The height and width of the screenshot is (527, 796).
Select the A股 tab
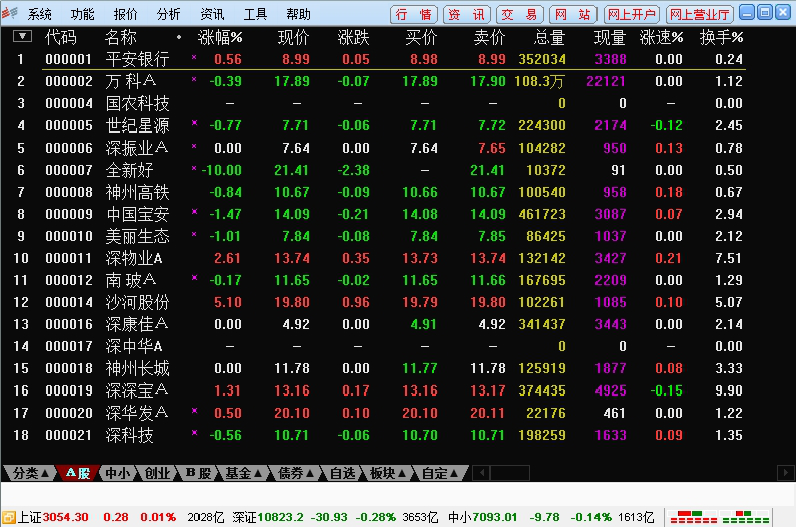(78, 473)
